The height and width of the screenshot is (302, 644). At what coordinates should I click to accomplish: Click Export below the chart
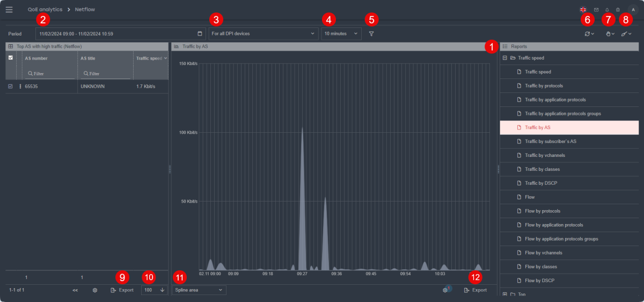pos(475,290)
